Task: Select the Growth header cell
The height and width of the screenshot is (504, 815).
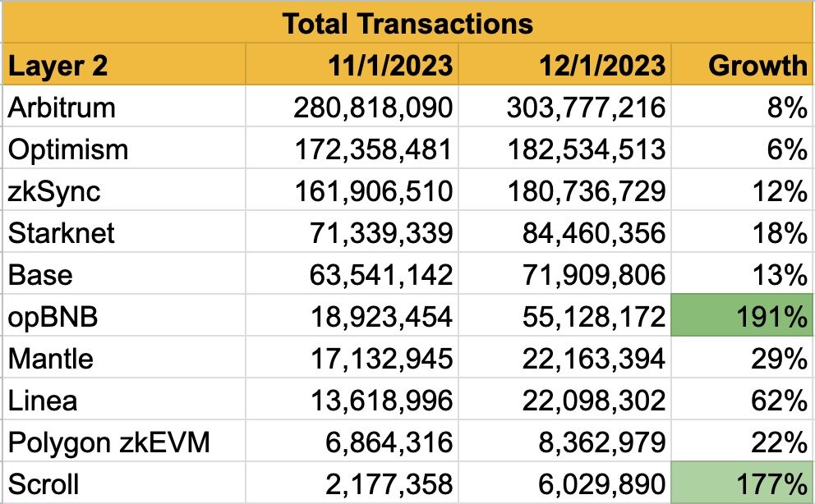Action: (x=740, y=65)
